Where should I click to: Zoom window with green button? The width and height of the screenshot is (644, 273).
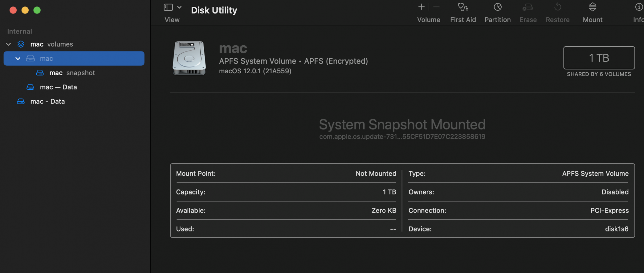click(37, 10)
